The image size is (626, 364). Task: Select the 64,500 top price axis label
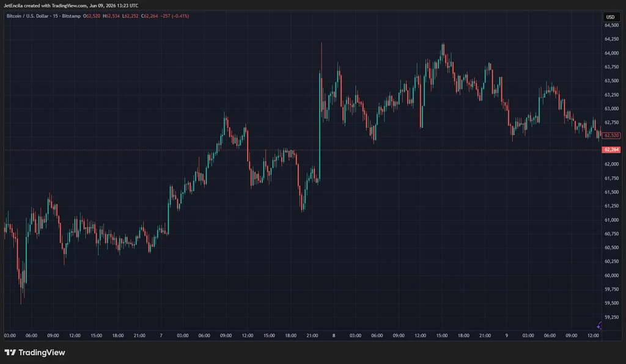click(x=611, y=25)
